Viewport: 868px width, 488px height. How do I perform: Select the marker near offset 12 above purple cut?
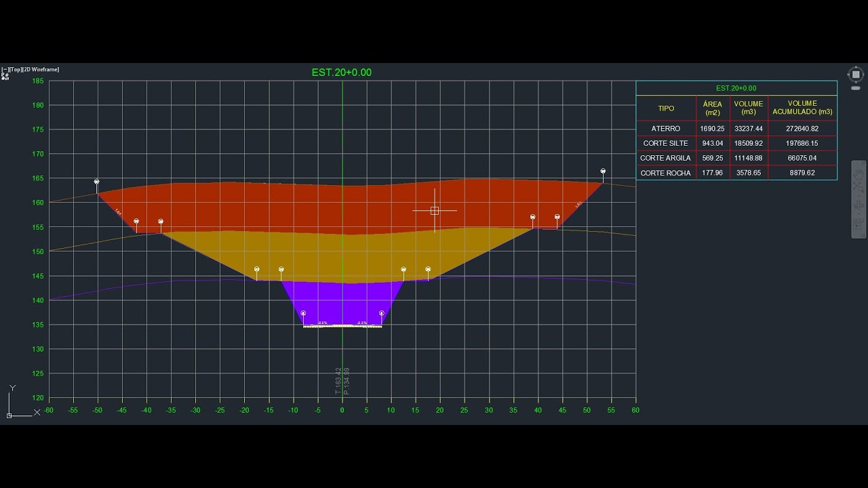pos(403,270)
